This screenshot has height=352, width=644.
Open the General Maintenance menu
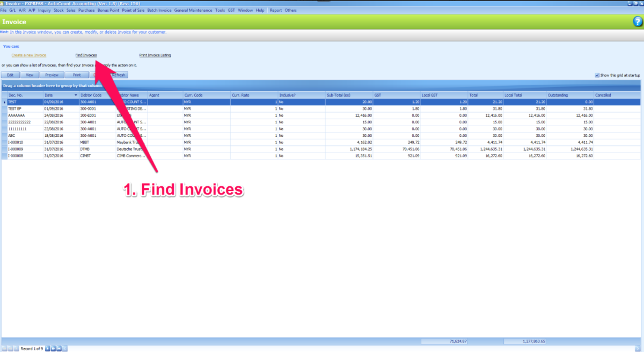tap(193, 10)
